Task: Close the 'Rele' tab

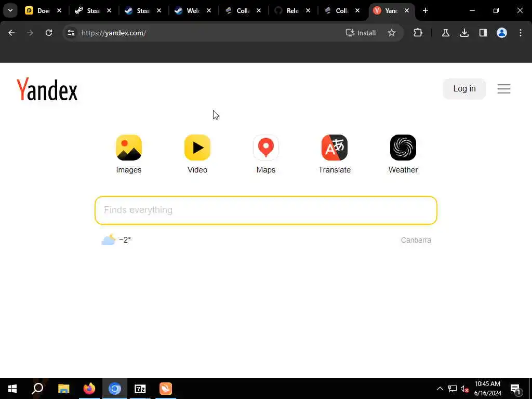Action: coord(308,10)
